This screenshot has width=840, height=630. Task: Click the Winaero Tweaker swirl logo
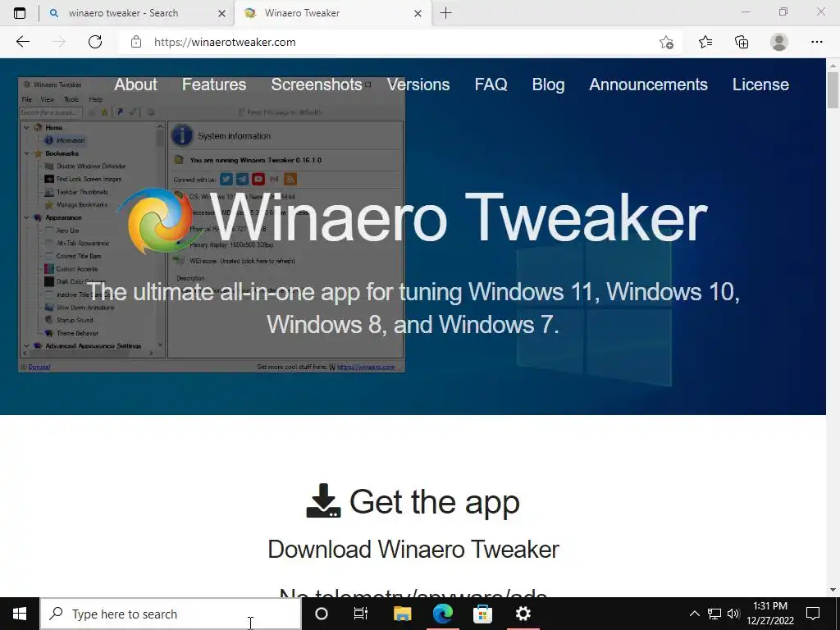(160, 220)
